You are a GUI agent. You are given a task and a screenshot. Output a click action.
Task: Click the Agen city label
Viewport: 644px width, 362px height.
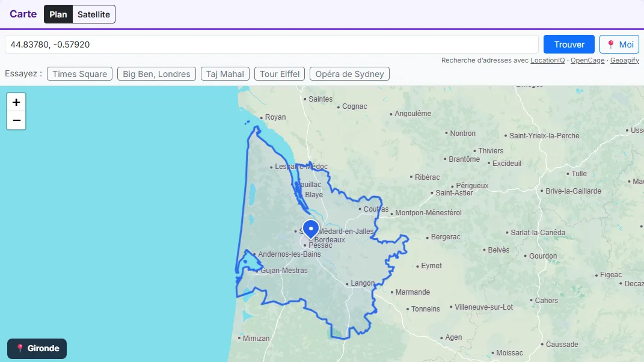pos(453,337)
